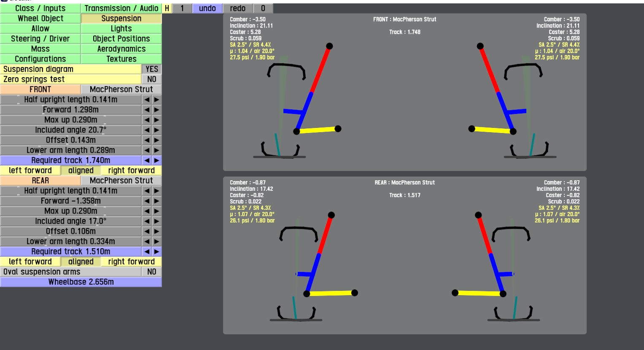The image size is (644, 350).
Task: Decrease Included angle 17.0° with left arrow
Action: point(147,221)
